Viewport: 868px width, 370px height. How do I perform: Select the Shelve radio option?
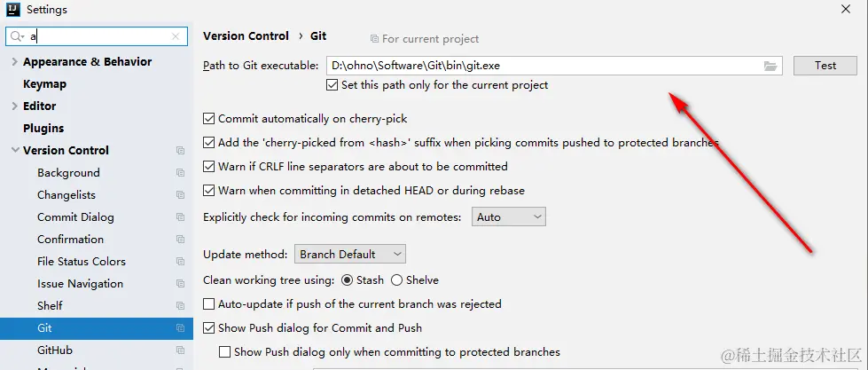click(x=396, y=279)
